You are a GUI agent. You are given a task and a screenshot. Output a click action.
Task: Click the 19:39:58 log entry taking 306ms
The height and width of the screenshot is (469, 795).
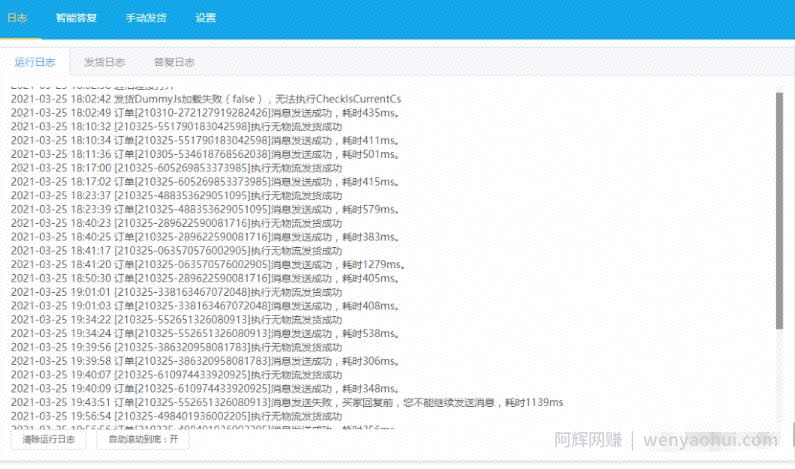point(205,361)
